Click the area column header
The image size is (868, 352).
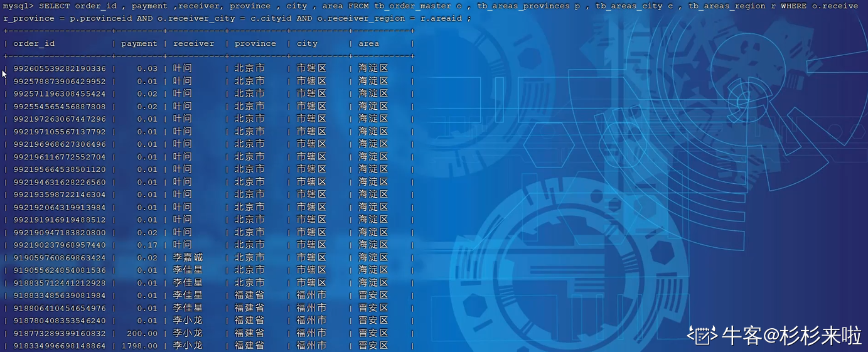pyautogui.click(x=368, y=44)
